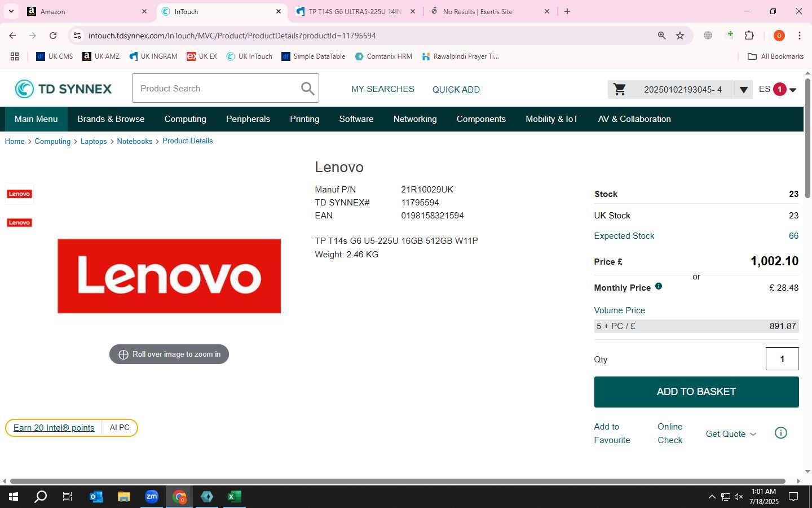
Task: Click Roll over image to zoom in
Action: point(169,354)
